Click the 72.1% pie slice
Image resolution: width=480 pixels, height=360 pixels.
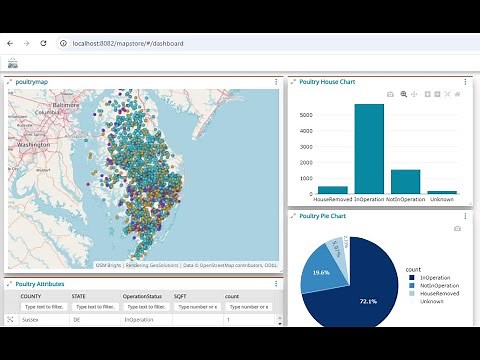[x=368, y=301]
